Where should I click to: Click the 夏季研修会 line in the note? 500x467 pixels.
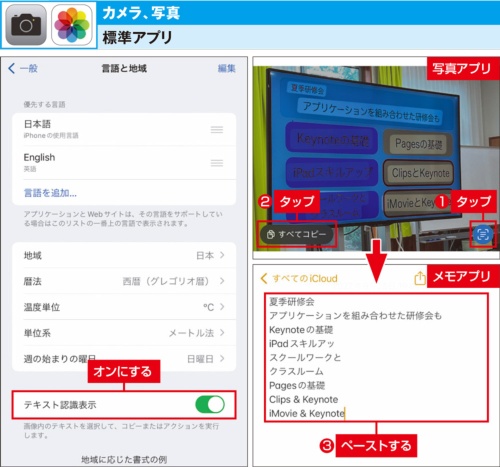point(292,302)
